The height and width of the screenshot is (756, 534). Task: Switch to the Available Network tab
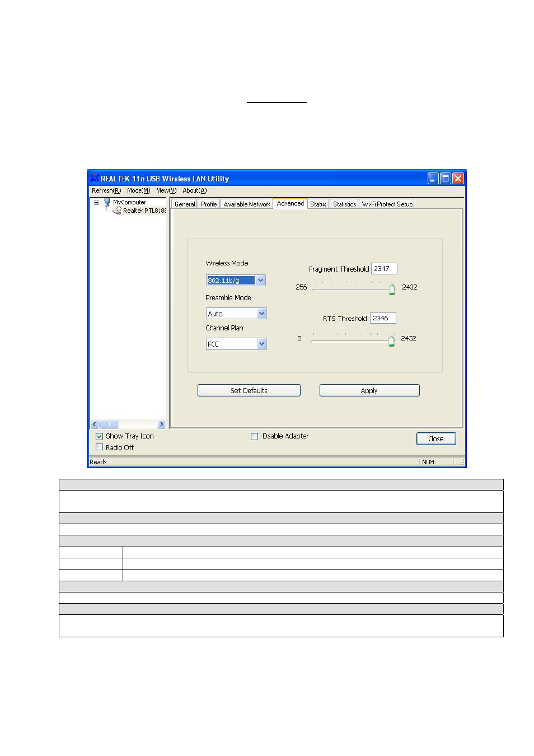pos(247,204)
